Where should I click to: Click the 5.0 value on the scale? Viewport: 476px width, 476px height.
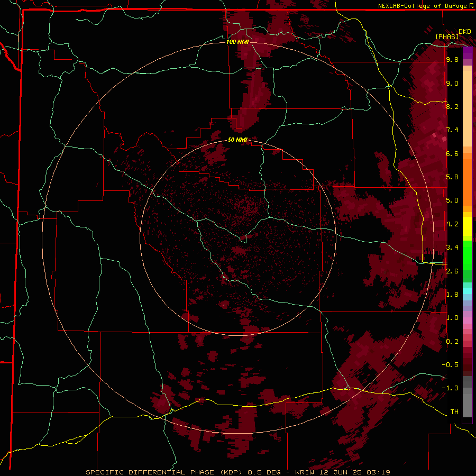click(452, 200)
